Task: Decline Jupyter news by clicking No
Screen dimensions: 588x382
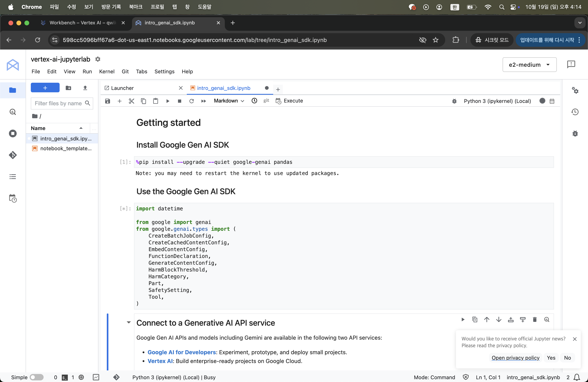Action: pyautogui.click(x=567, y=358)
